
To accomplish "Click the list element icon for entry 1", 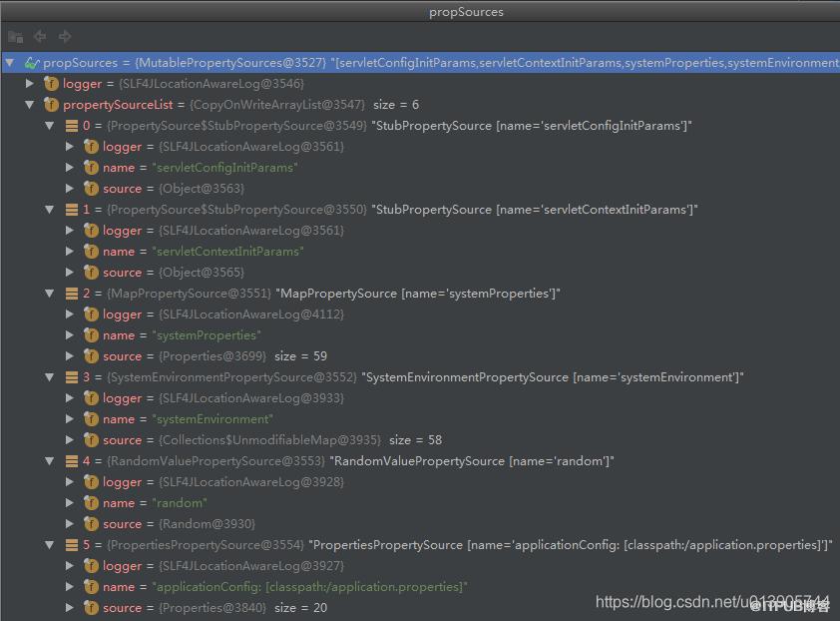I will click(71, 209).
